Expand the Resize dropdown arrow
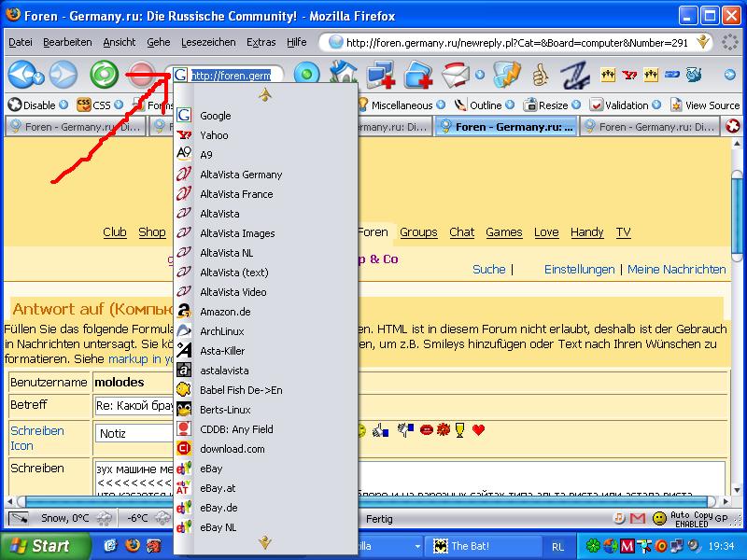747x560 pixels. point(576,105)
